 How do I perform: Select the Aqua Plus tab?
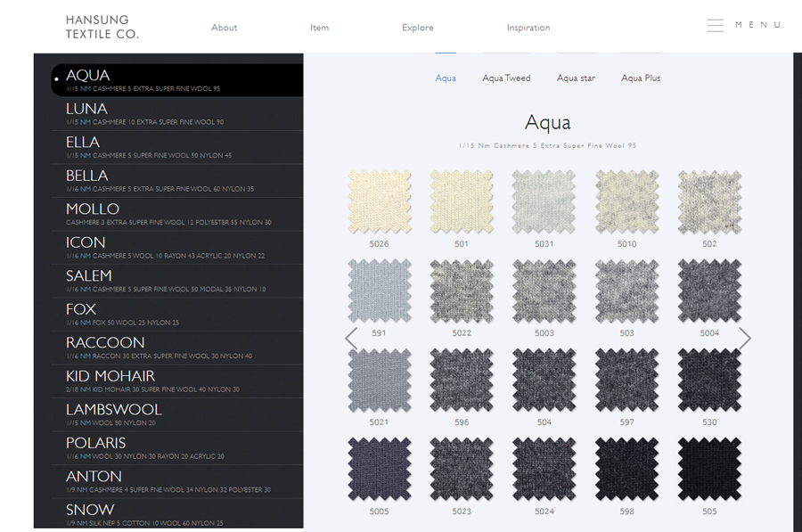click(x=641, y=78)
